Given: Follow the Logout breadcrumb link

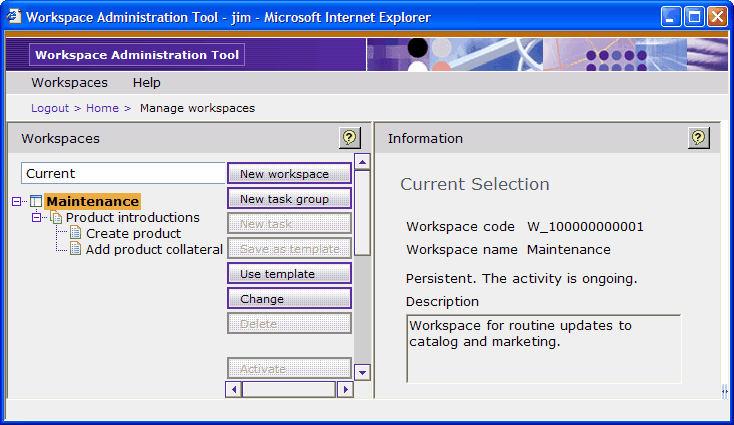Looking at the screenshot, I should click(50, 108).
